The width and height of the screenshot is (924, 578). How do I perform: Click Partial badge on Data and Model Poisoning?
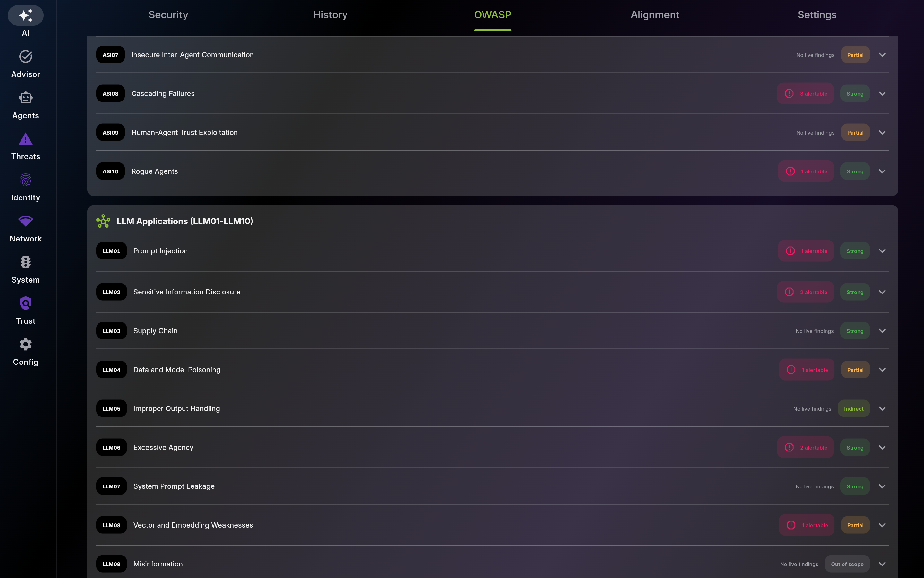(x=855, y=370)
